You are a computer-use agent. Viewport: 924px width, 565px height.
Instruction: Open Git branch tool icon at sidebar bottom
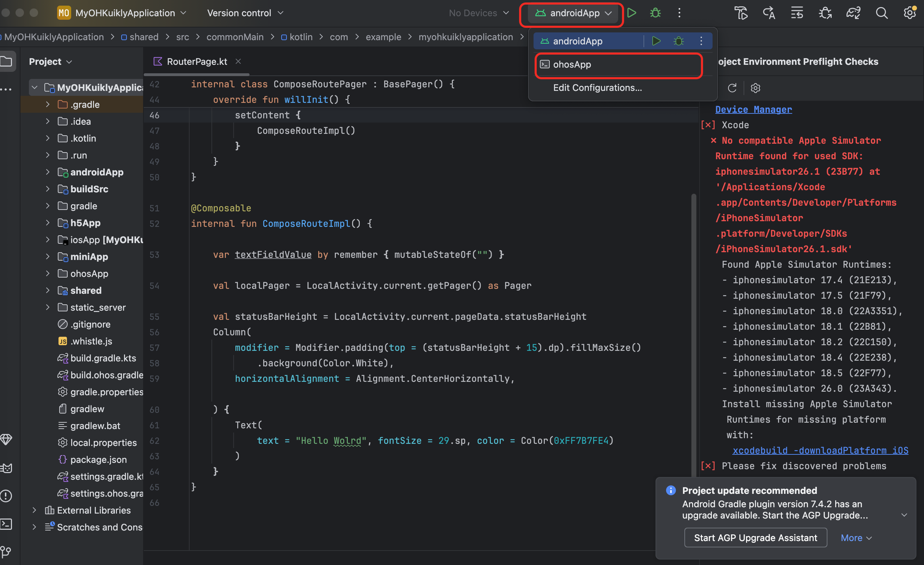(6, 552)
